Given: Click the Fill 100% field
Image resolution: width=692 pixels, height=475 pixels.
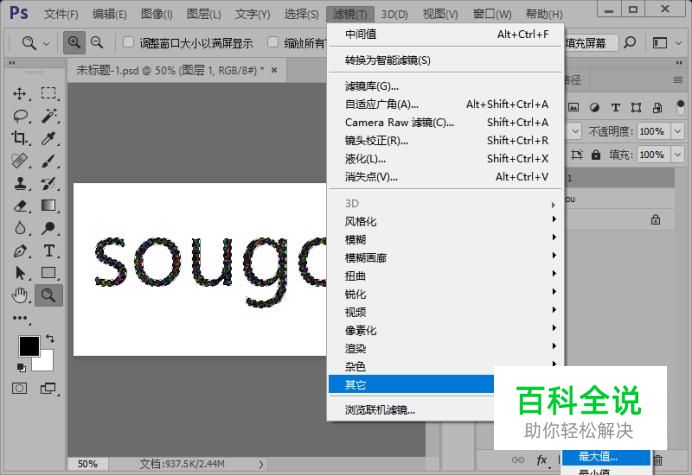Looking at the screenshot, I should 654,155.
